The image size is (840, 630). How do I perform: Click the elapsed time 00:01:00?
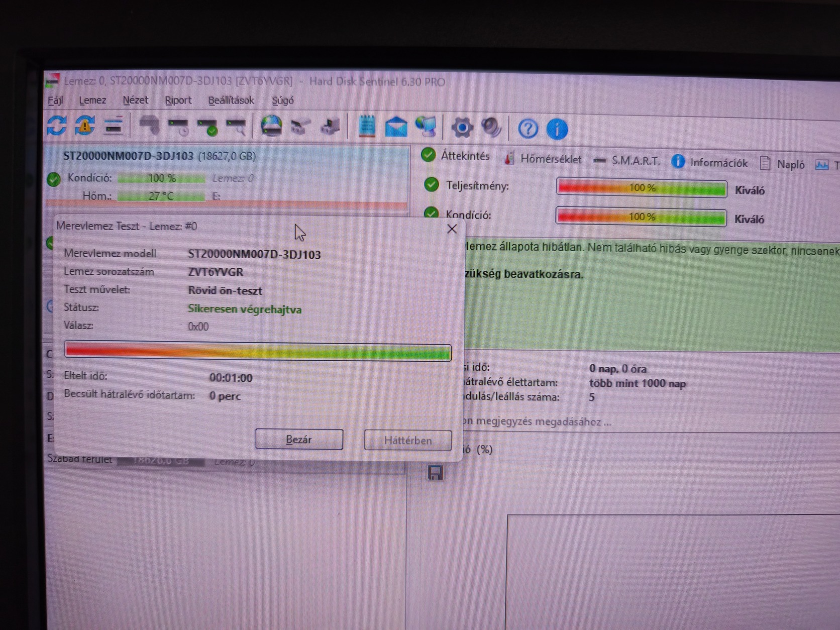pyautogui.click(x=231, y=378)
